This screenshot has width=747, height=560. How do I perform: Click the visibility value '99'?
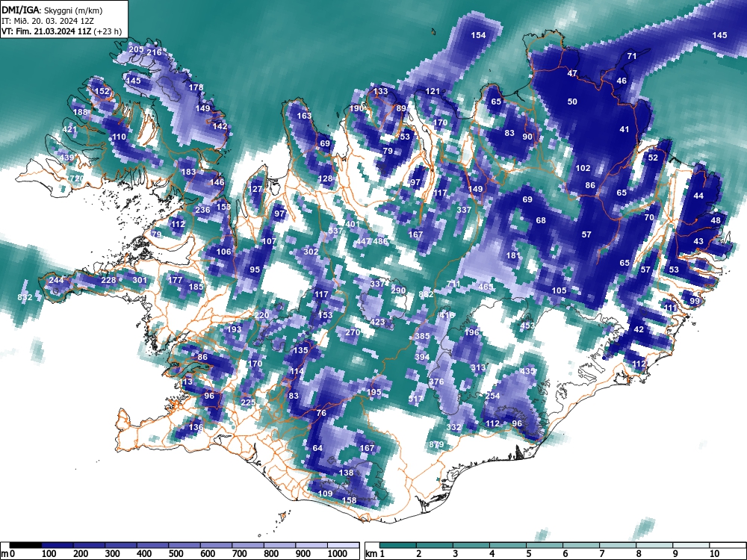coord(695,301)
